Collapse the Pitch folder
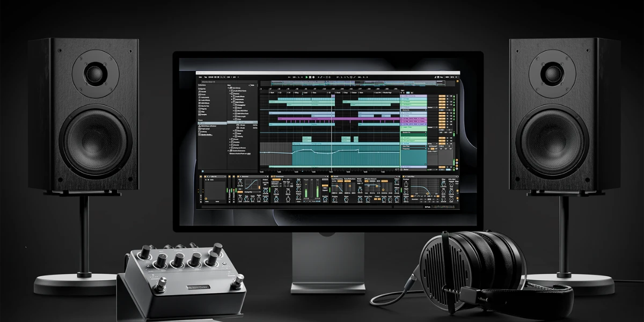 tap(233, 119)
